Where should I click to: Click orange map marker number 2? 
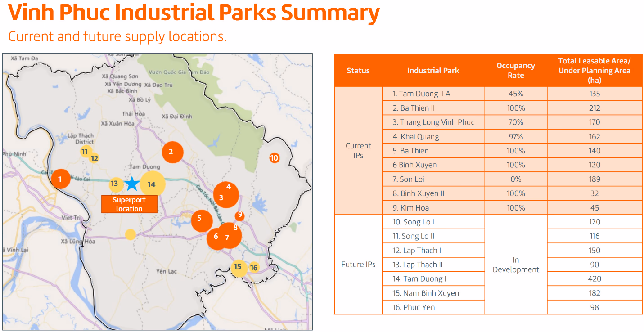point(172,152)
